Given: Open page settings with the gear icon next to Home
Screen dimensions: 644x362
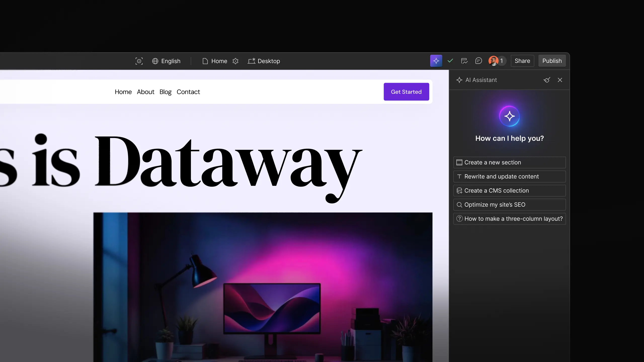Looking at the screenshot, I should pos(235,61).
